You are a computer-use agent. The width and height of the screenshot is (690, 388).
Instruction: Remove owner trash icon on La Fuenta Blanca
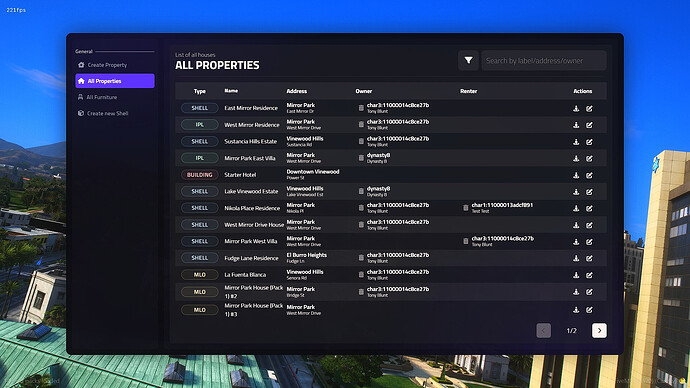tap(361, 275)
